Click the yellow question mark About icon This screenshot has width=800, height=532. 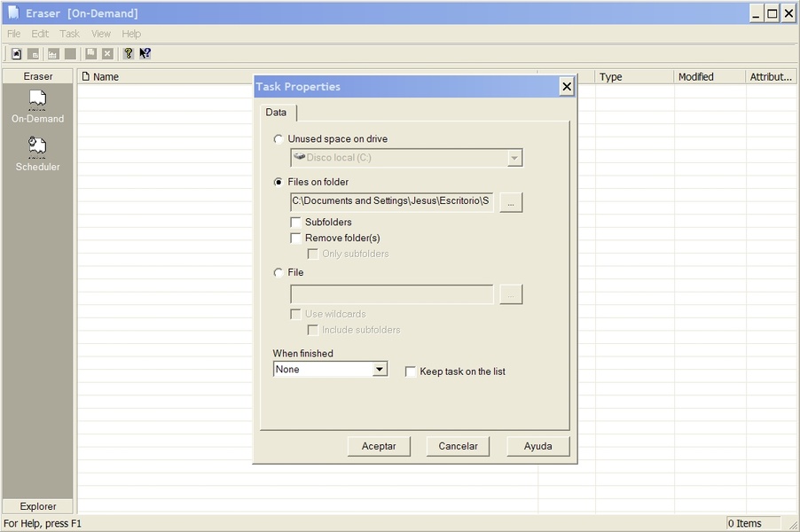coord(129,54)
